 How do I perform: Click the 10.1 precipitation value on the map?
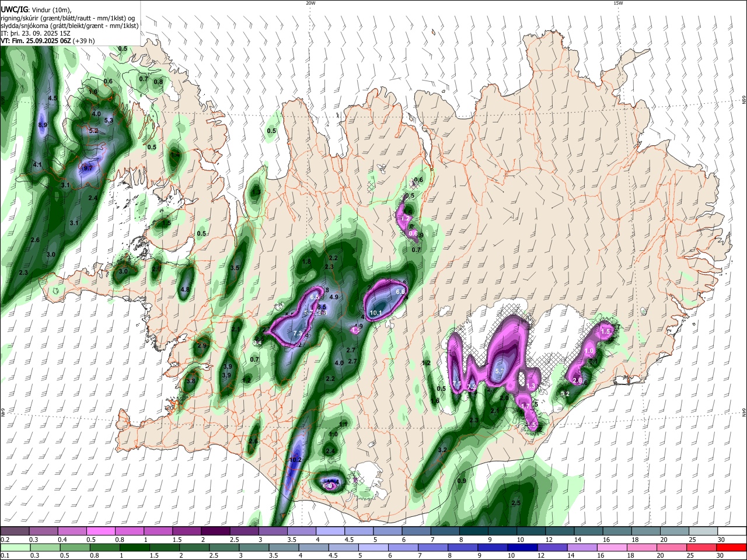376,313
